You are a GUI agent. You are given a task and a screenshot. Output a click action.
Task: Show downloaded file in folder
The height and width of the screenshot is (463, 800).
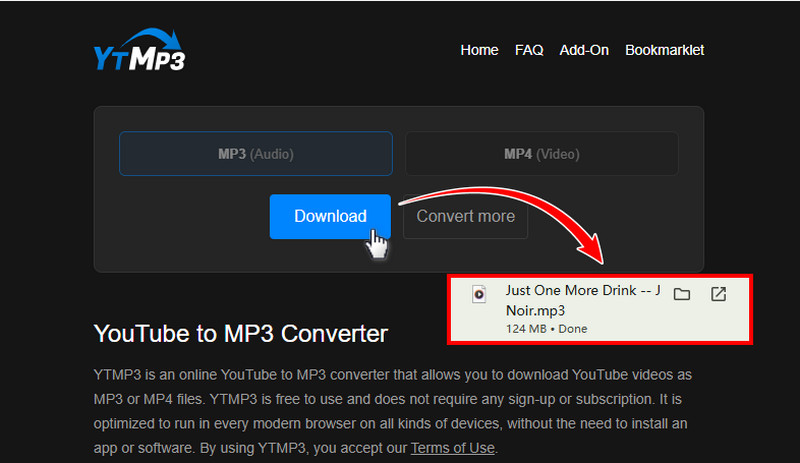click(x=682, y=294)
